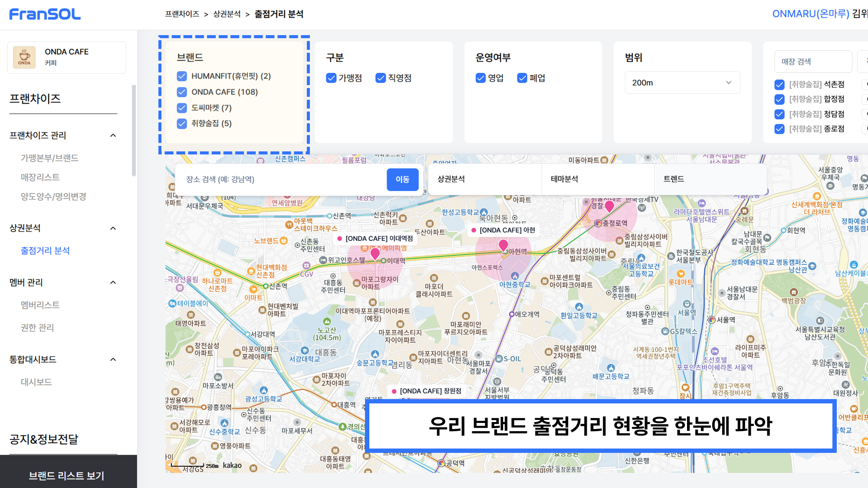Click the 노브랜드 store icon on map
This screenshot has height=488, width=868.
coord(284,240)
